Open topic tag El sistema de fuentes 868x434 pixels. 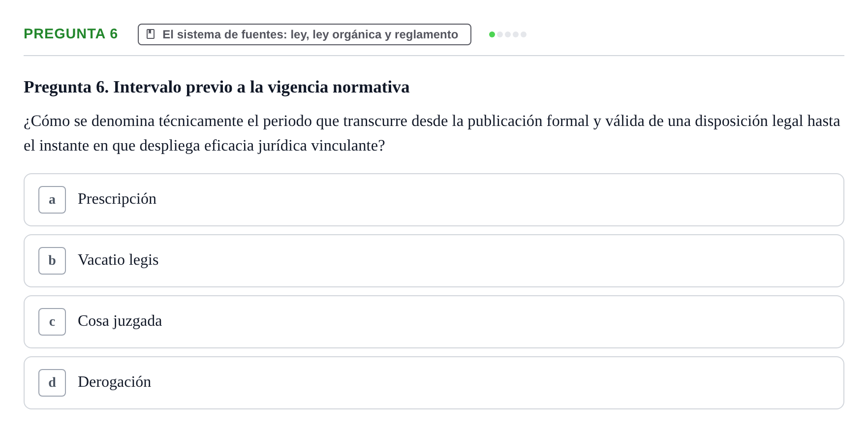(x=305, y=34)
